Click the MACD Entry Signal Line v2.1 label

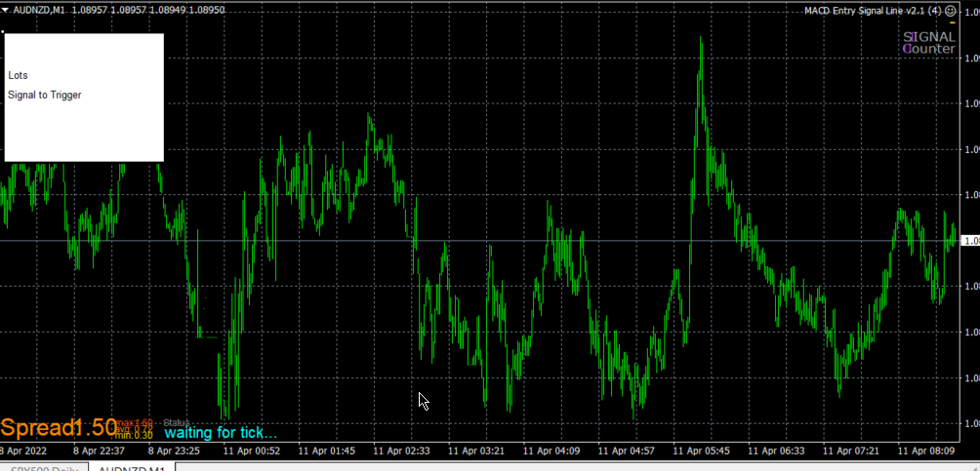873,11
